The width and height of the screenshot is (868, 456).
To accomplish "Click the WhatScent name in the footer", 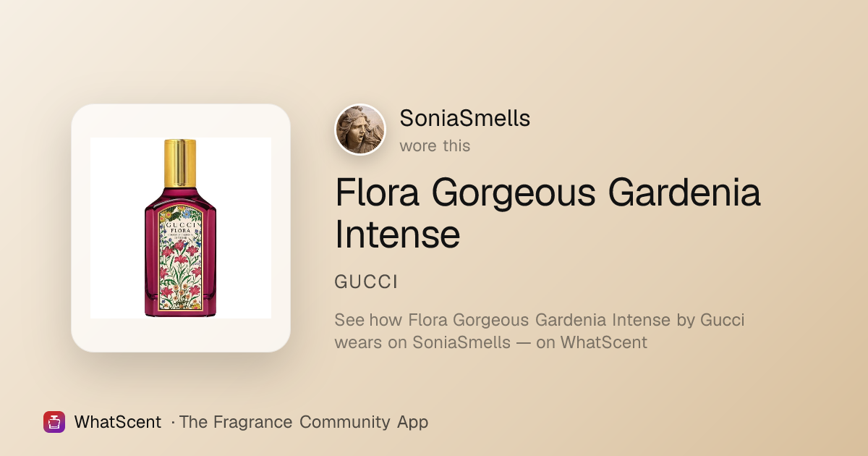I will 118,422.
